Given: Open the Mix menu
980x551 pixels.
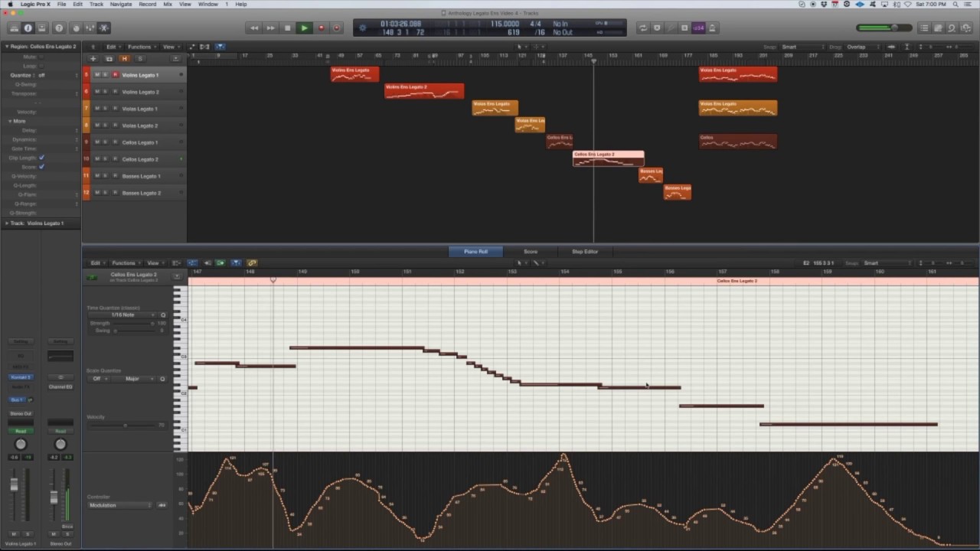Looking at the screenshot, I should point(168,4).
